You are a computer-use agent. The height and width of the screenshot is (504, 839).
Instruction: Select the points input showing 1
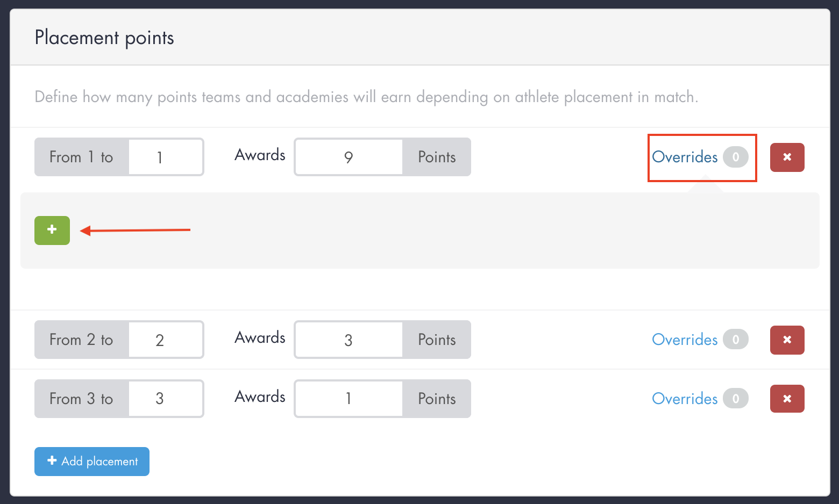tap(349, 399)
